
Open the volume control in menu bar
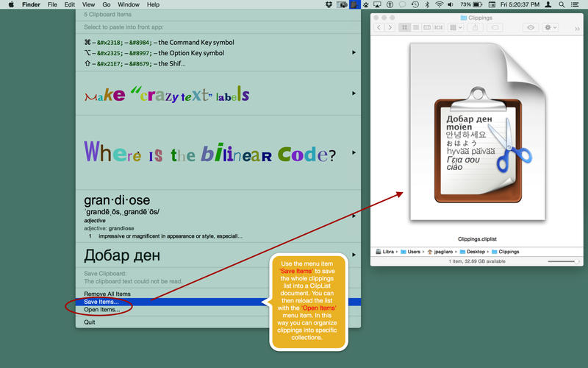451,4
